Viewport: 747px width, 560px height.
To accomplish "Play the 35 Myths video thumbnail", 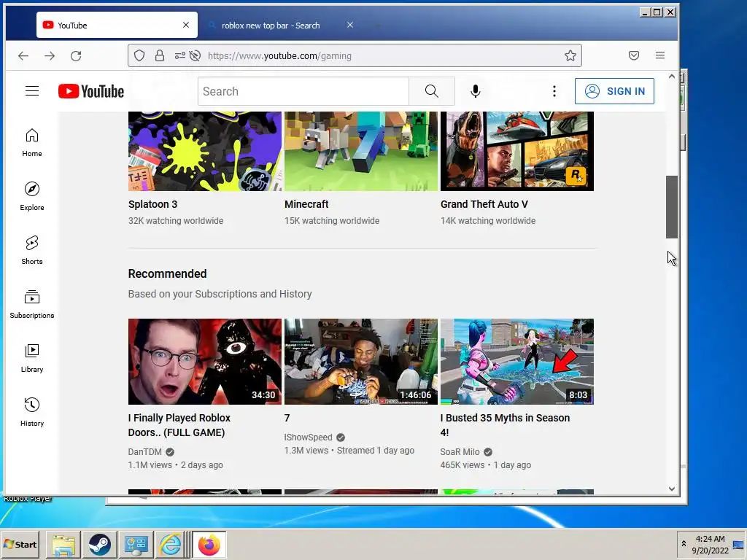I will [x=517, y=362].
